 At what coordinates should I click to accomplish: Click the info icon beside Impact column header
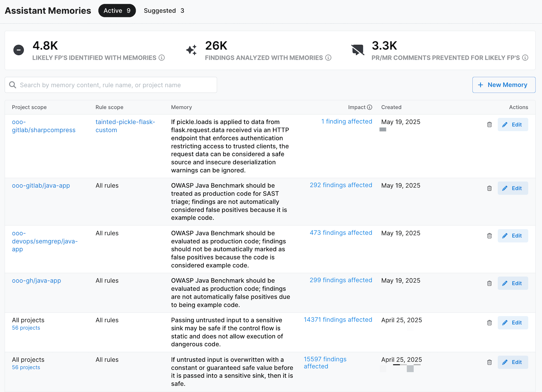pos(370,107)
